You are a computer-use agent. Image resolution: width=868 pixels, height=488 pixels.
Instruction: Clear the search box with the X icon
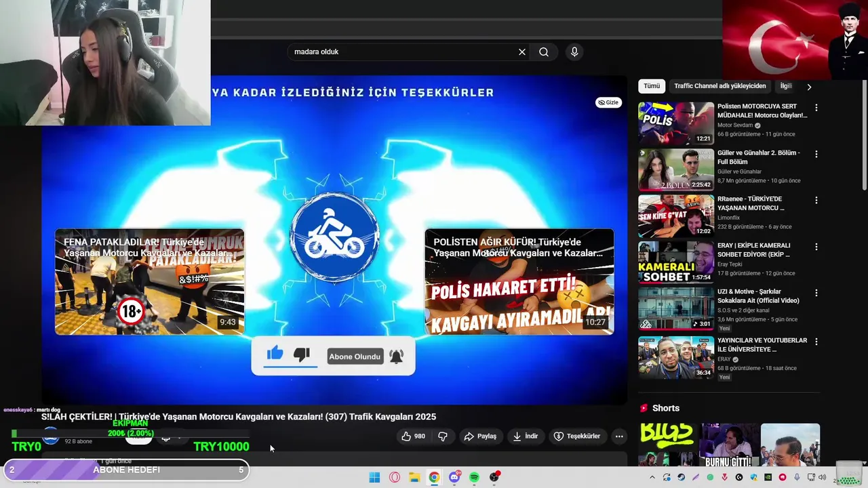[x=522, y=52]
